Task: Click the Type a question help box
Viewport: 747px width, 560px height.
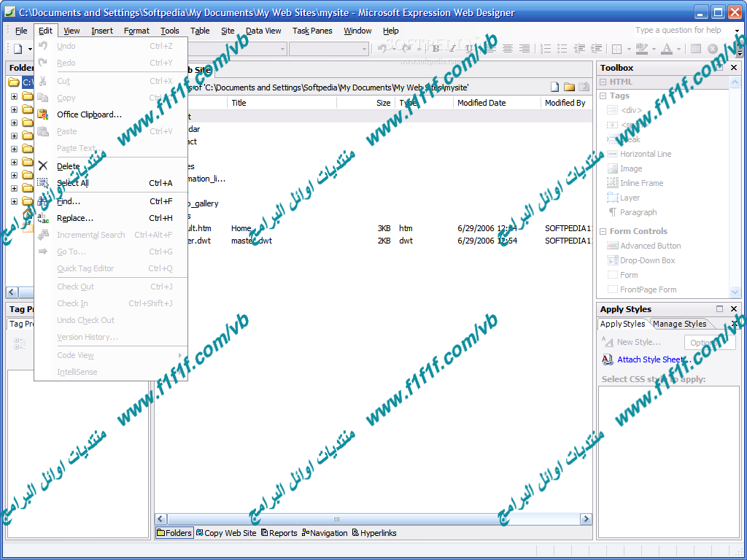Action: [x=678, y=31]
